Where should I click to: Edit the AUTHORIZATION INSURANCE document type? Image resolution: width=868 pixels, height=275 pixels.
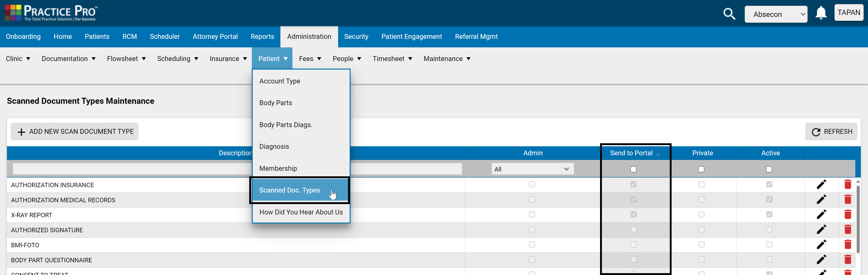(822, 184)
